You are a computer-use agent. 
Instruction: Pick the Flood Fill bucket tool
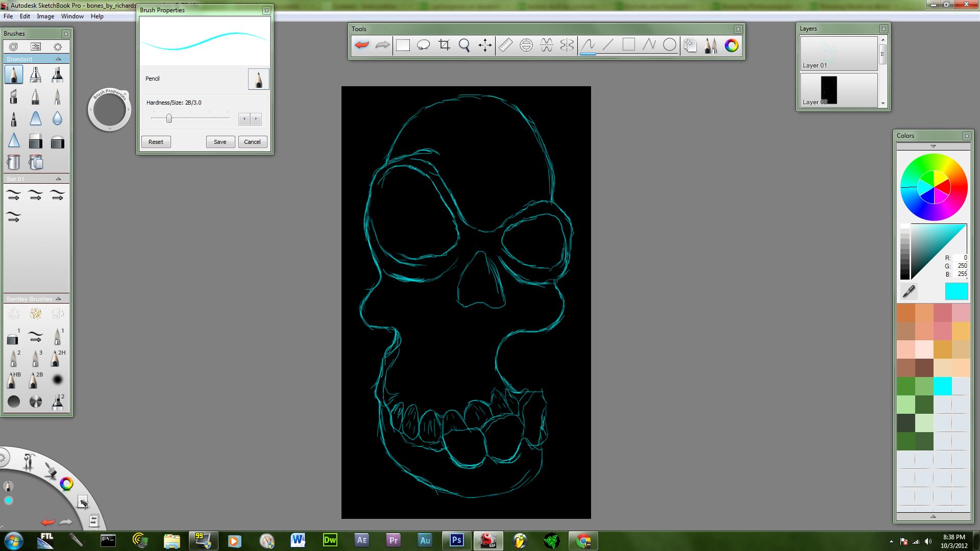point(14,162)
